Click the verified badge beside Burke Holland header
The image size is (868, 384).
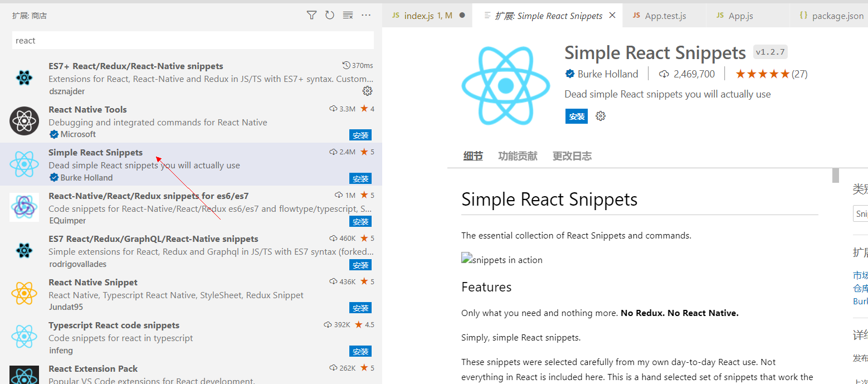coord(570,74)
